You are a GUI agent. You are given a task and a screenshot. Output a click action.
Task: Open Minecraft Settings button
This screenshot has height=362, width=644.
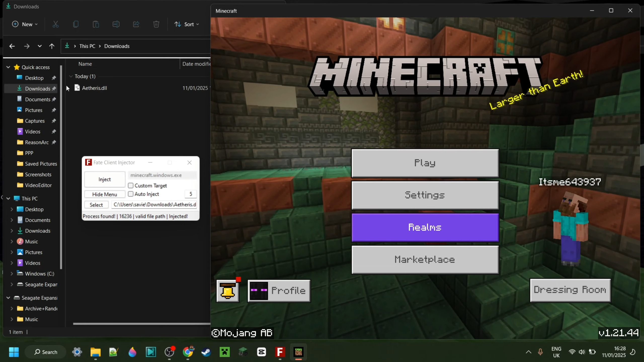[x=425, y=195]
